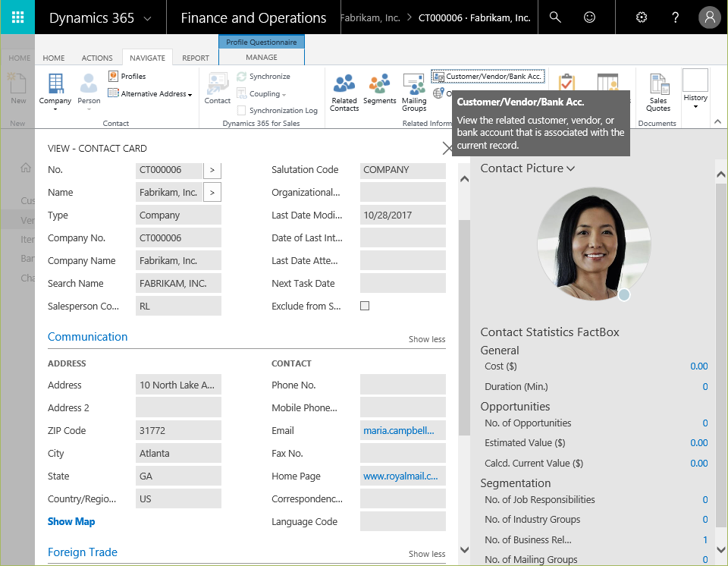Click the Finance and Operations title
This screenshot has height=566, width=728.
(253, 17)
